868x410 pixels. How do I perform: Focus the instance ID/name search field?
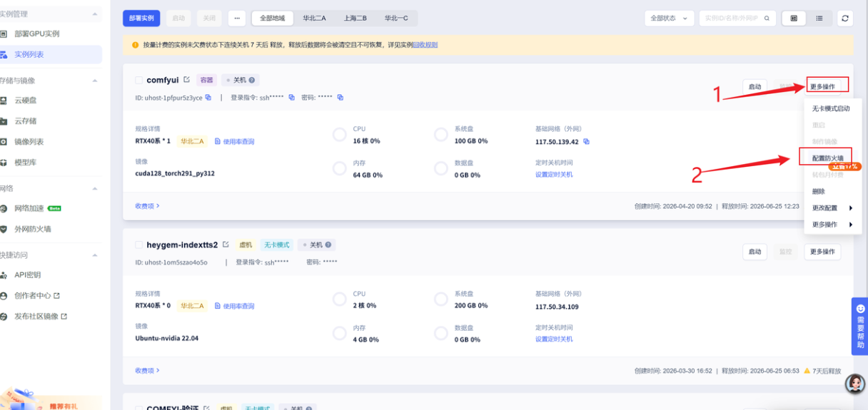pos(731,19)
